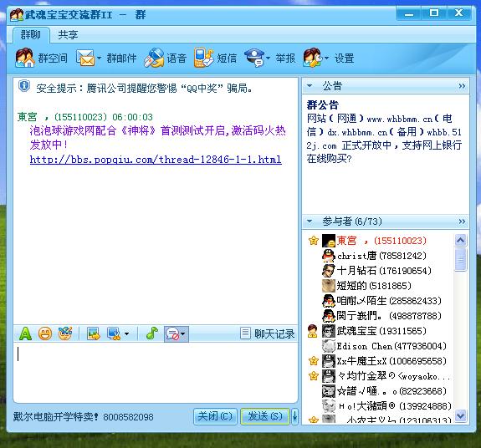Viewport: 481px width, 448px height.
Task: Collapse the 公告 panel triangle
Action: (310, 85)
